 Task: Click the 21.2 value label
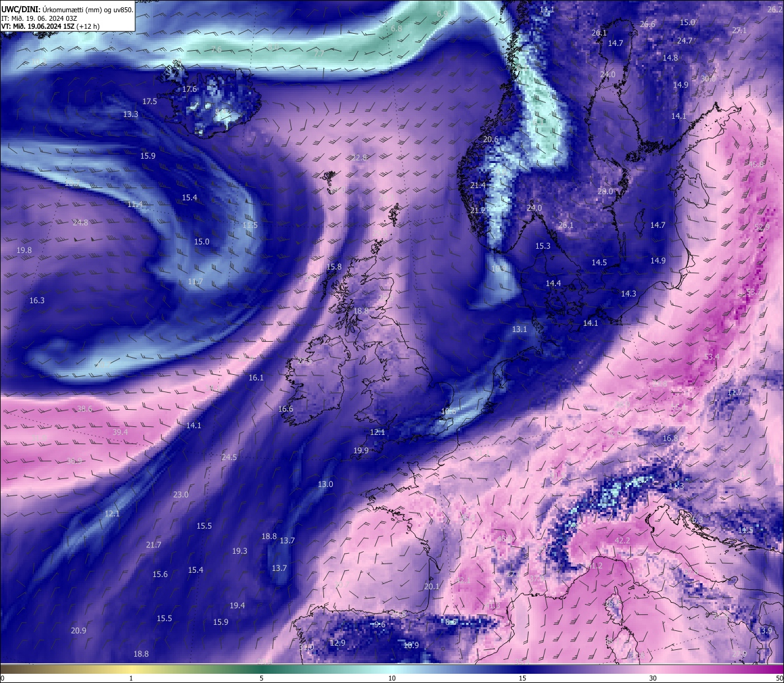coord(478,211)
